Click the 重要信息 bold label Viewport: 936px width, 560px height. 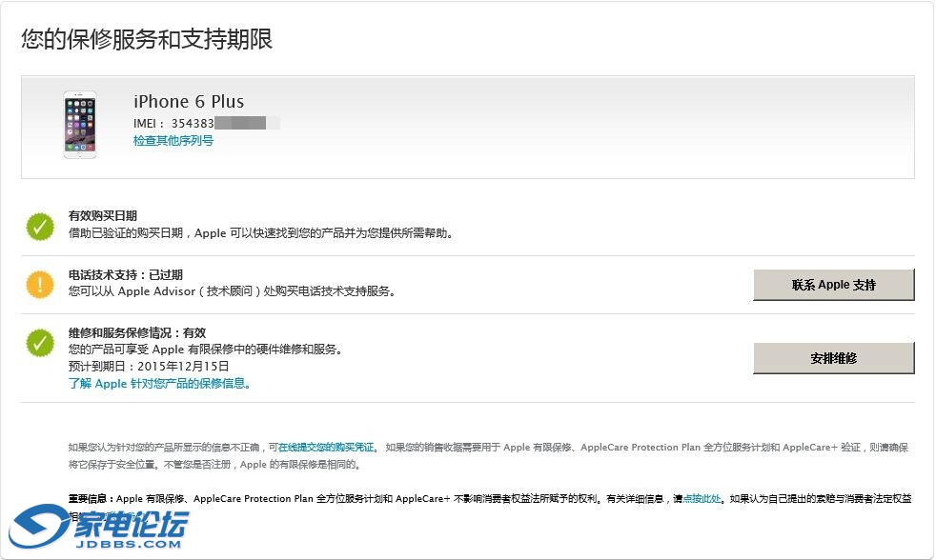coord(91,498)
